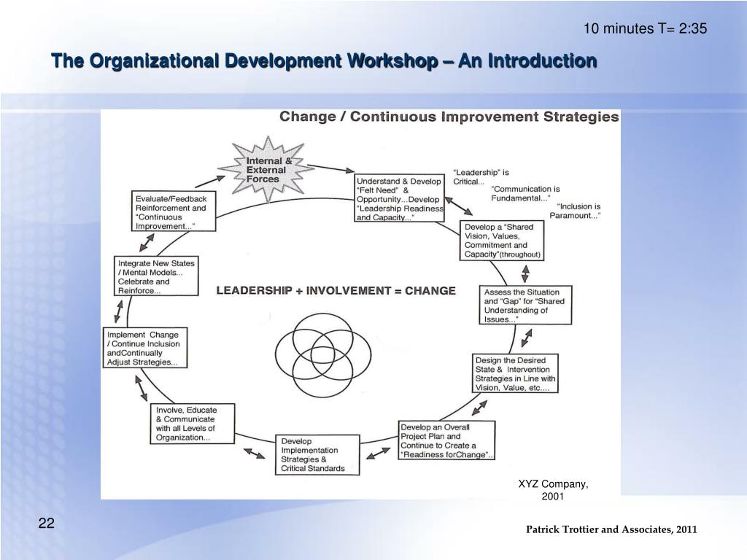The width and height of the screenshot is (747, 560).
Task: Click the '10 minutes T= 2:35' timing note
Action: 645,28
